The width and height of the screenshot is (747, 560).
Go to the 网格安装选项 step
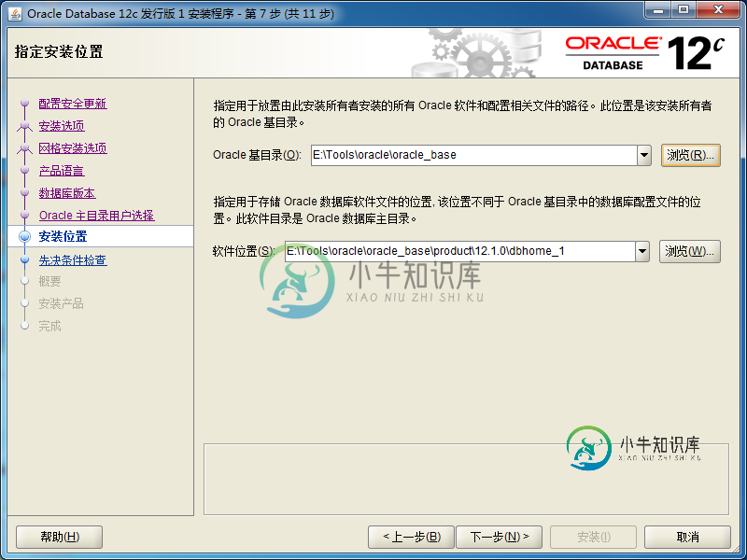[x=73, y=148]
